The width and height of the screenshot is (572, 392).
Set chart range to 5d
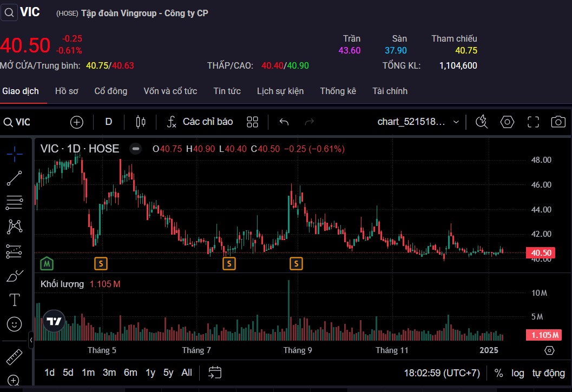[68, 373]
